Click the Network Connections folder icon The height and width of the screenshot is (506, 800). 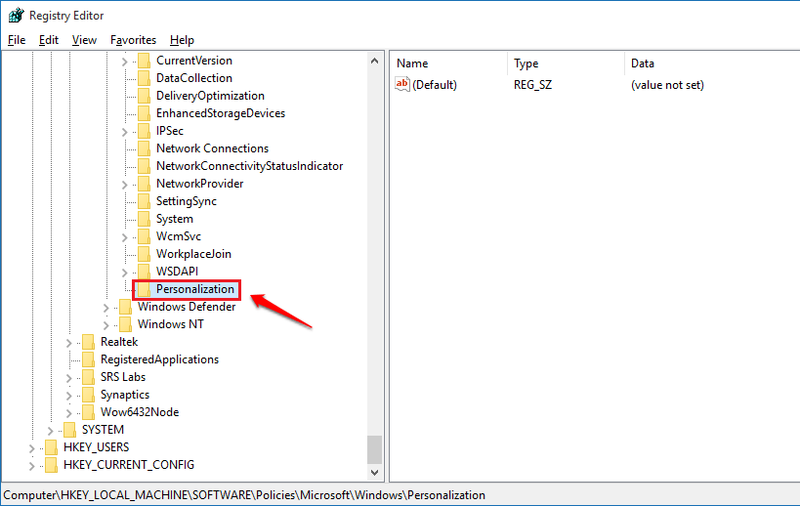[144, 148]
